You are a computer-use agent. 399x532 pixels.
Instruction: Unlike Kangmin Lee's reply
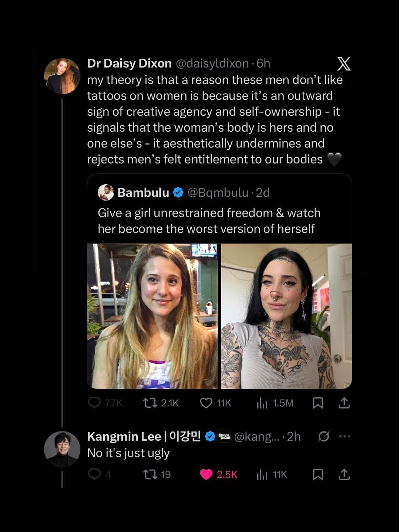(206, 474)
